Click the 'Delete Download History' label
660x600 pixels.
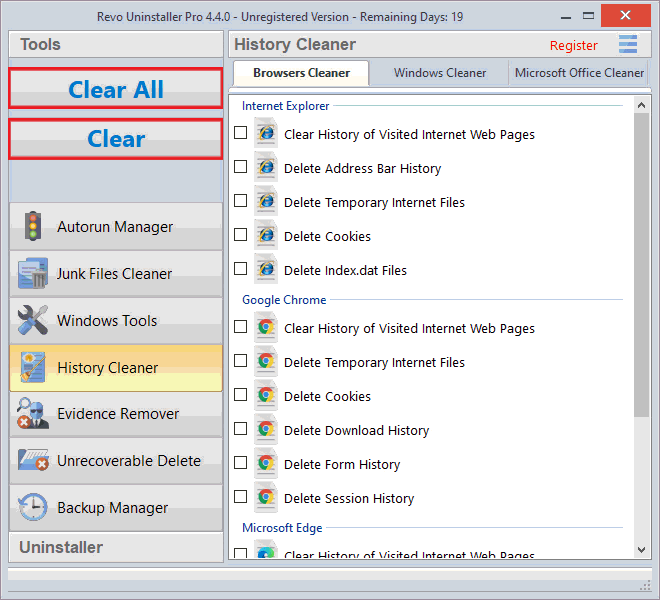[357, 430]
